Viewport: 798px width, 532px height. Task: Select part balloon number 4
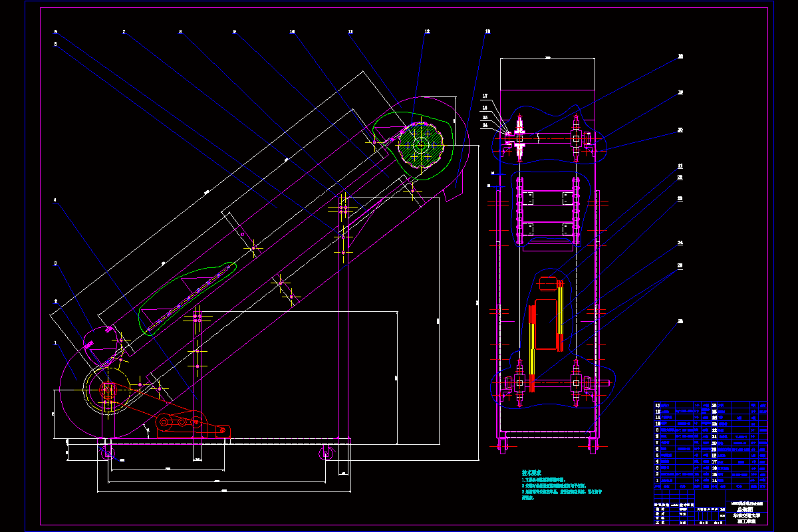[x=56, y=199]
